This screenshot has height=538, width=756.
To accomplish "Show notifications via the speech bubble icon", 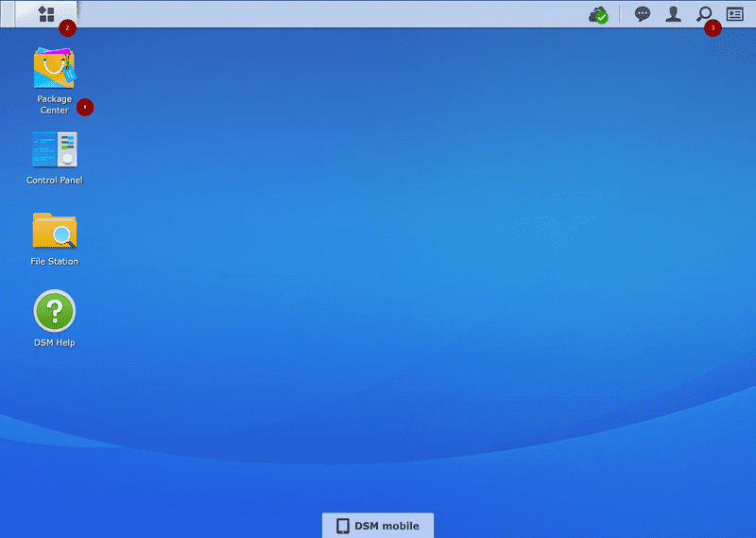I will 643,14.
